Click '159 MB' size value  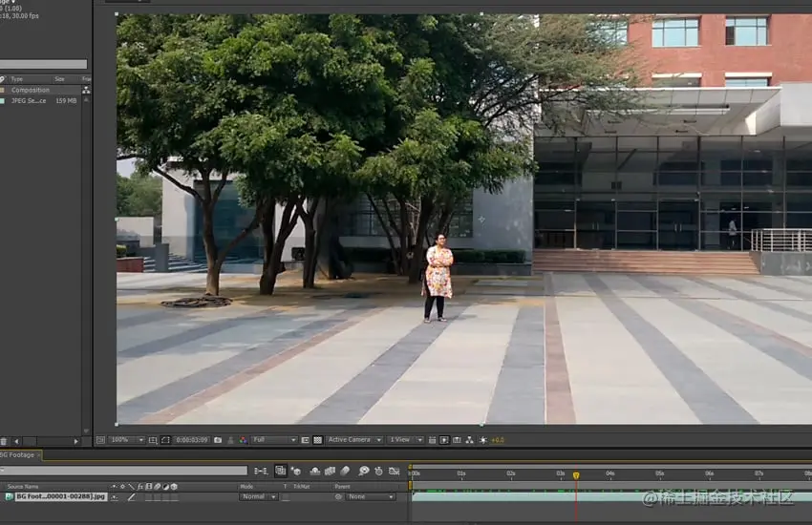click(x=66, y=101)
